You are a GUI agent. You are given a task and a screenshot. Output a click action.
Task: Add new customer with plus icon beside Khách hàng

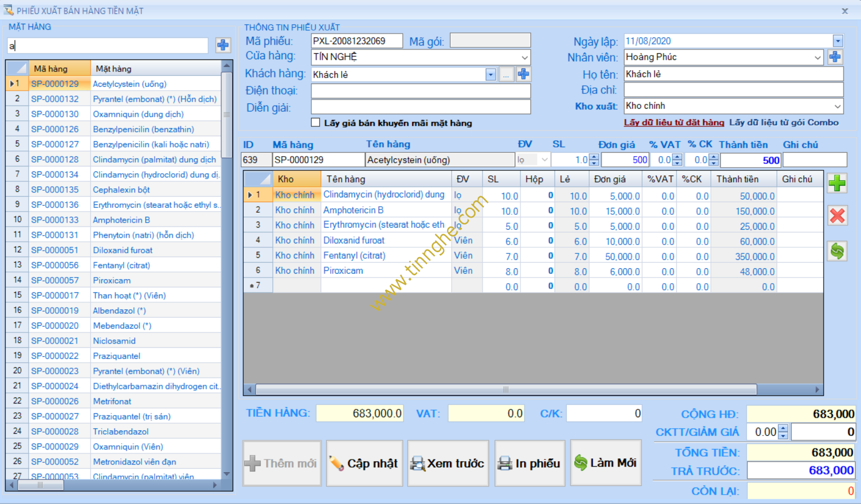tap(523, 74)
